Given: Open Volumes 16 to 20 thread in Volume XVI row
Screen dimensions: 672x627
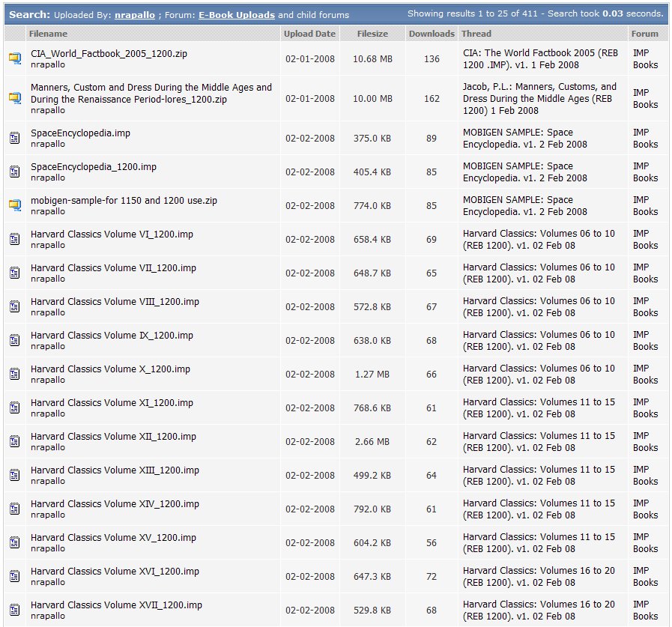Looking at the screenshot, I should tap(539, 576).
